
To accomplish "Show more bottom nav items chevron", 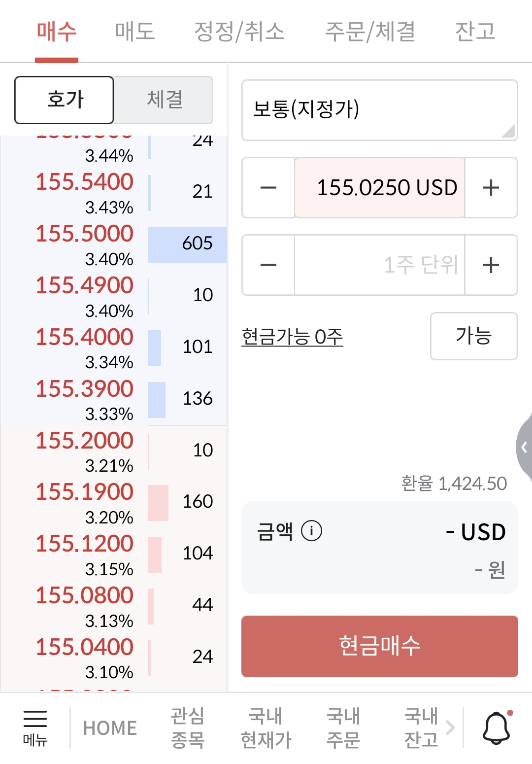I will (x=450, y=728).
